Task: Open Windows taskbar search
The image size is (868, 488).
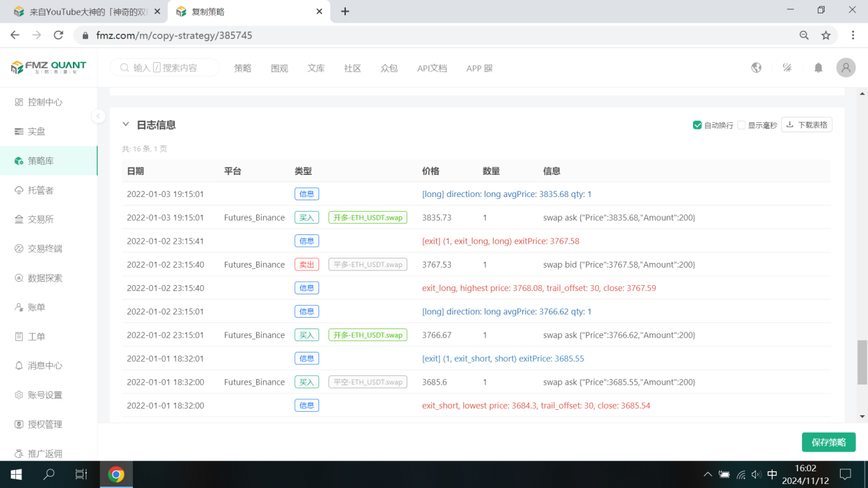Action: [x=49, y=475]
